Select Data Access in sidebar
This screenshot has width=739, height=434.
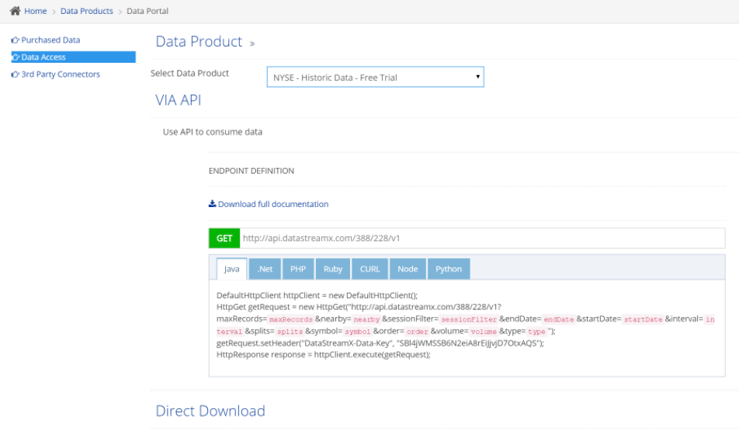coord(73,57)
